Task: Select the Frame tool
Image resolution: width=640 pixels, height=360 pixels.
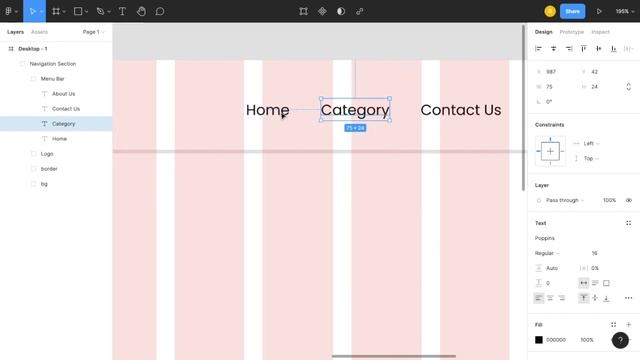Action: click(x=56, y=11)
